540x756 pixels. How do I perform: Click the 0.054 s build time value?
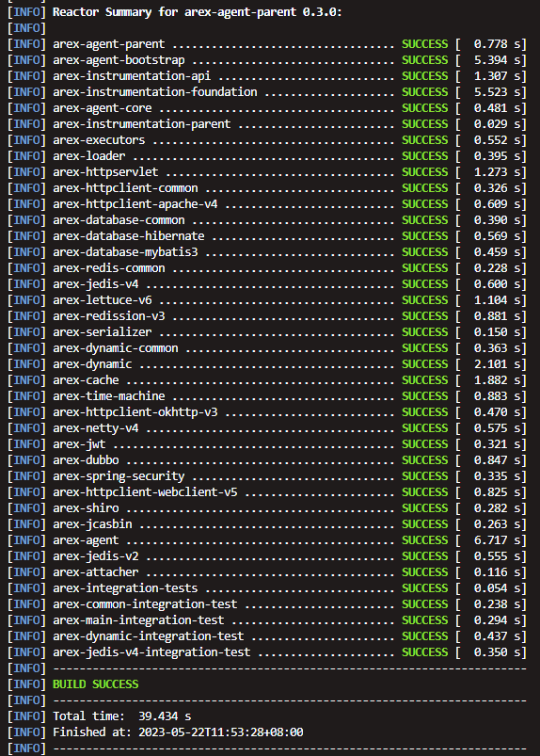(497, 587)
